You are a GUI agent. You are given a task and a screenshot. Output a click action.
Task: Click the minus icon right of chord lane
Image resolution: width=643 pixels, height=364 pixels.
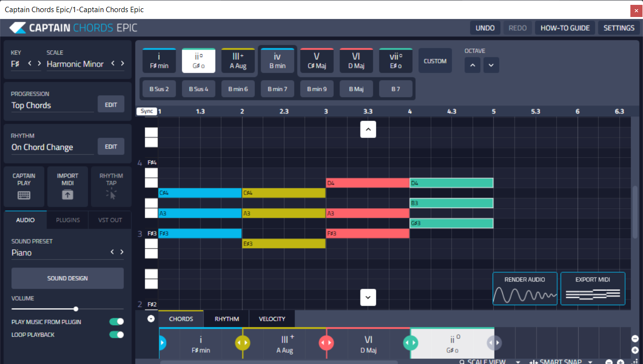(x=635, y=339)
